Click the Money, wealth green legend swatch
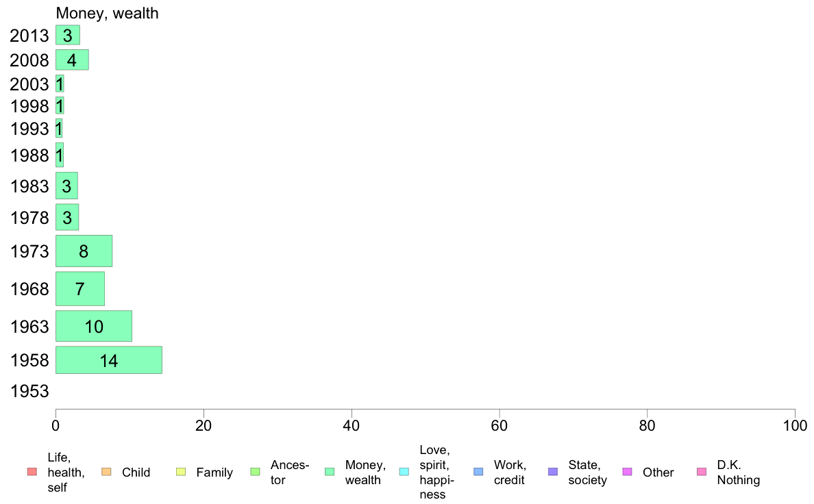This screenshot has height=504, width=814. coord(329,472)
